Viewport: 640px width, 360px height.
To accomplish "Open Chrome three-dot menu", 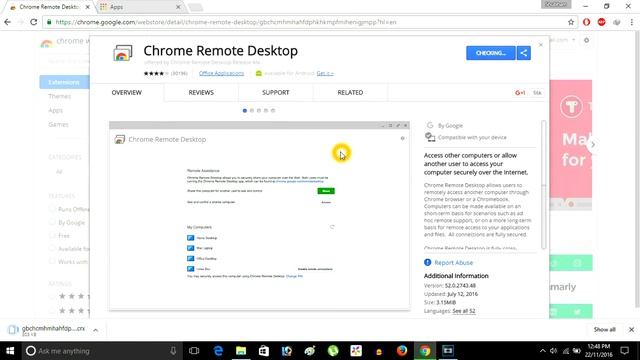I will pos(631,22).
